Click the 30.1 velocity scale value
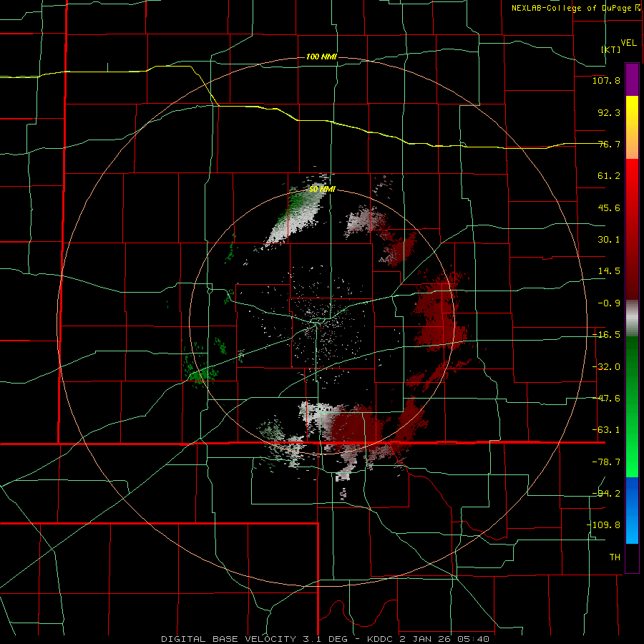Viewport: 644px width, 644px height. click(x=609, y=240)
